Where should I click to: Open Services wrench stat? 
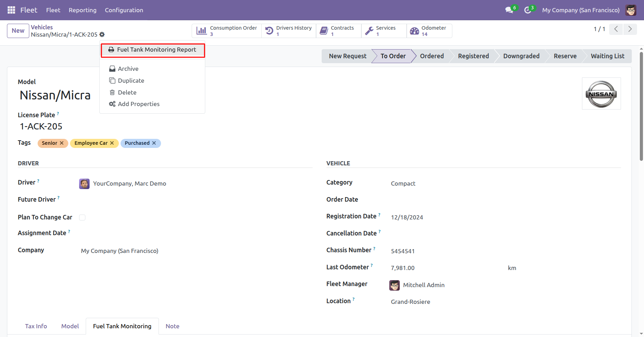coord(384,31)
